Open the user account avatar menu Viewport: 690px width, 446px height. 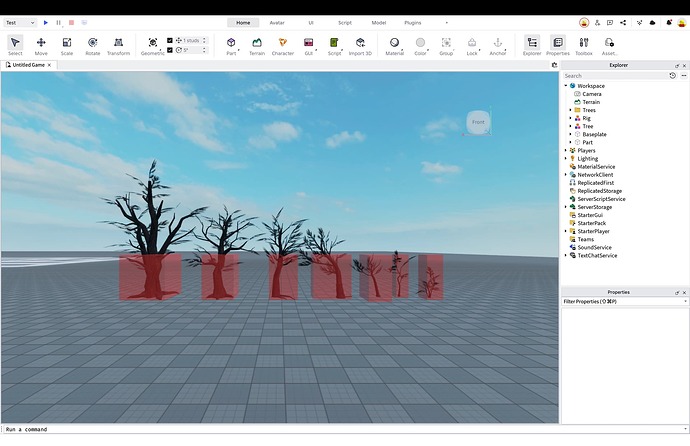click(682, 22)
